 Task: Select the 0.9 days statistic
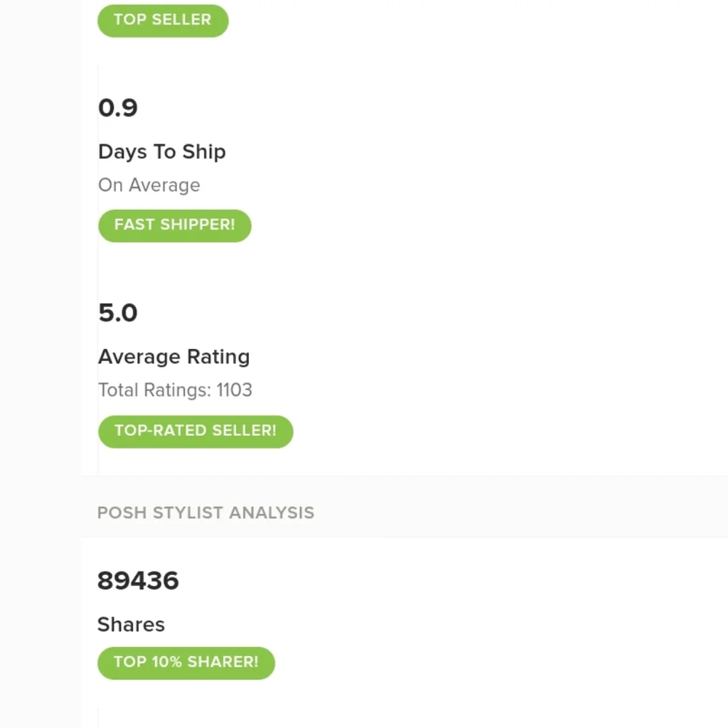[x=118, y=108]
